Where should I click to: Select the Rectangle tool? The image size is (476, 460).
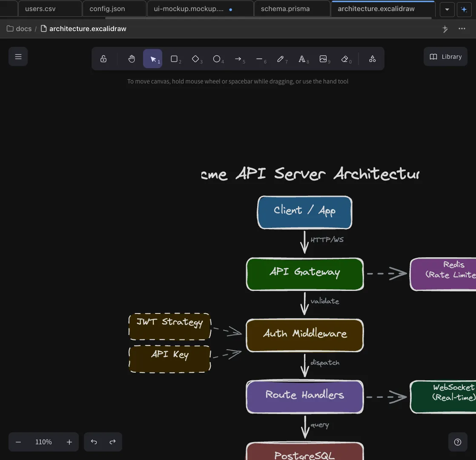[x=174, y=58]
